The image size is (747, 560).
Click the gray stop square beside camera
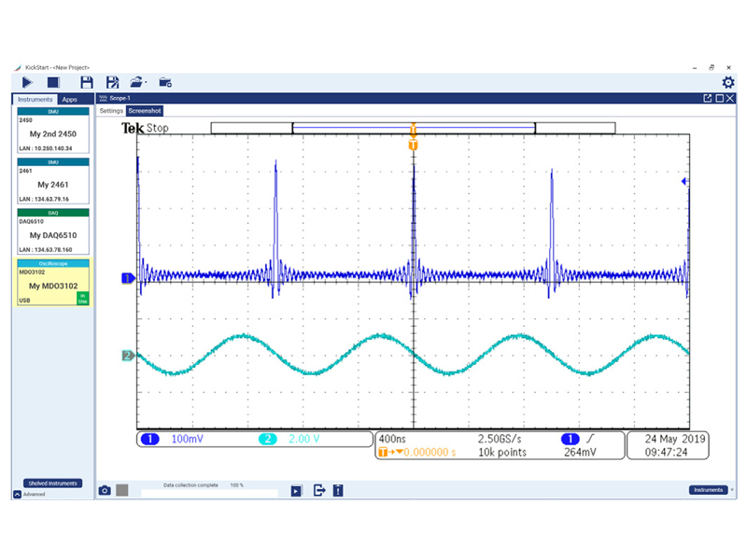pos(121,490)
